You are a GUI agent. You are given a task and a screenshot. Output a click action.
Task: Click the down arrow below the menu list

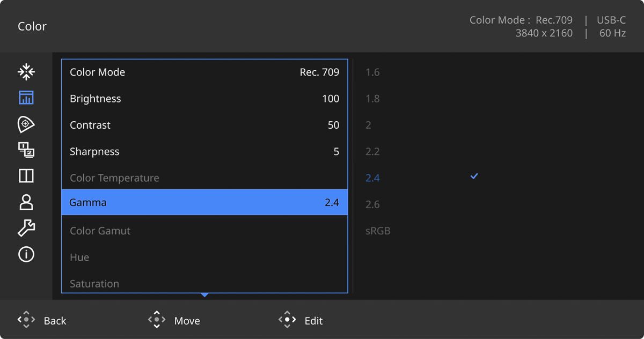(x=204, y=295)
